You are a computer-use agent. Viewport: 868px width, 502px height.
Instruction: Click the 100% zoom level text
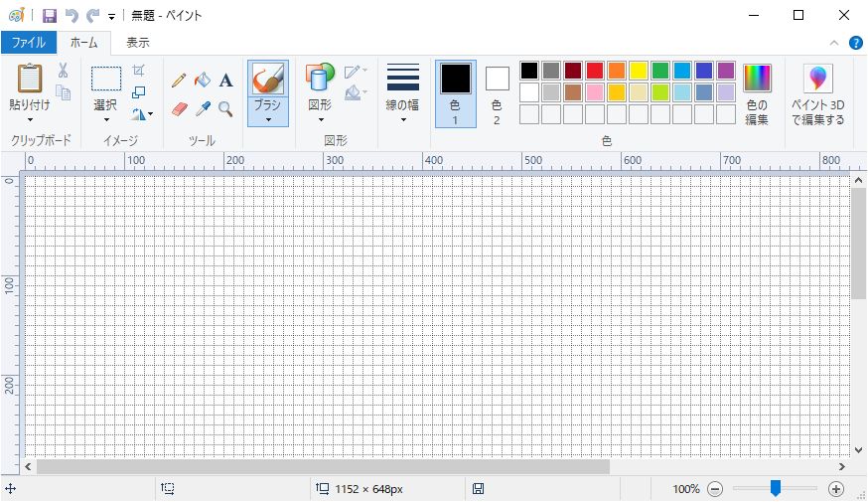pos(686,489)
